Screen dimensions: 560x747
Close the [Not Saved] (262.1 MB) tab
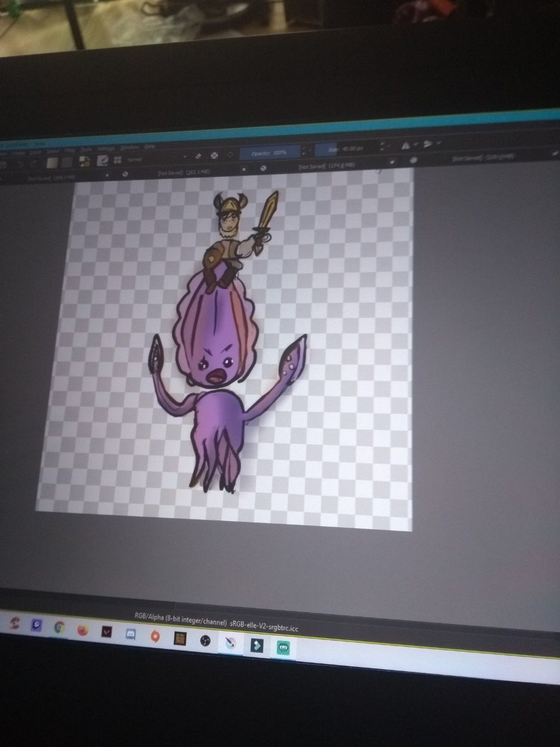[x=244, y=169]
